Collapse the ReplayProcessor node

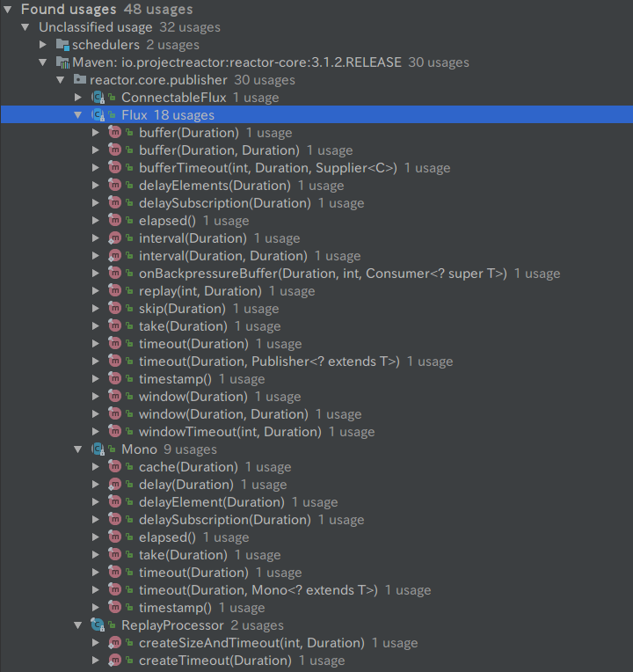point(78,625)
